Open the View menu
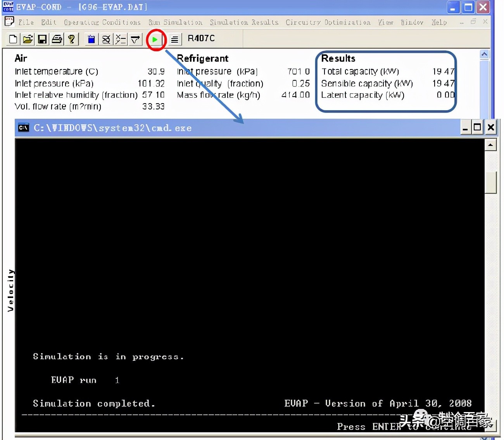The image size is (504, 440). (x=385, y=22)
